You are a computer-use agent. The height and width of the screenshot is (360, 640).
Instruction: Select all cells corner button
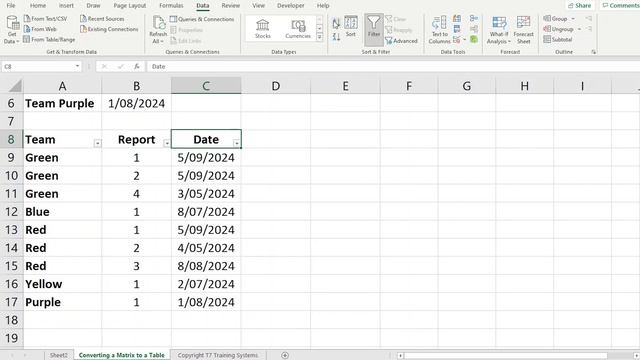[x=15, y=86]
